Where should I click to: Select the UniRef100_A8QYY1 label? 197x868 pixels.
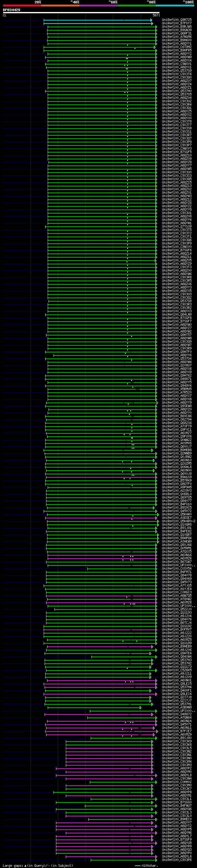coord(176,43)
